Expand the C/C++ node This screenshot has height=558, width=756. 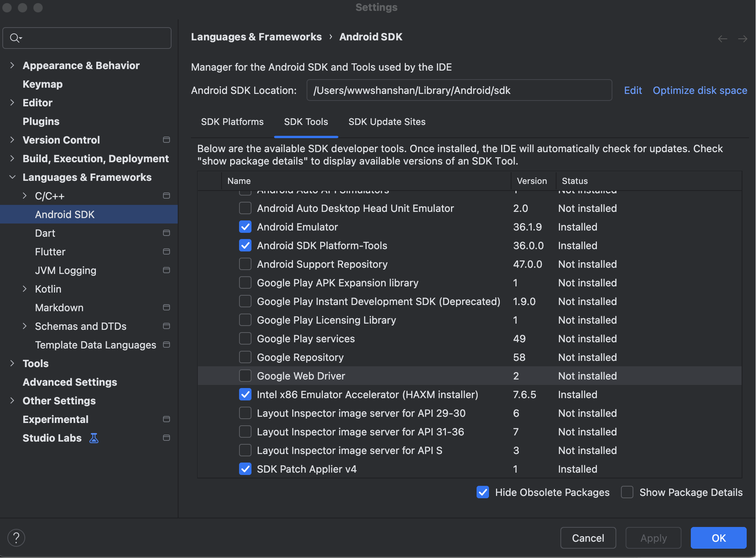click(x=24, y=196)
